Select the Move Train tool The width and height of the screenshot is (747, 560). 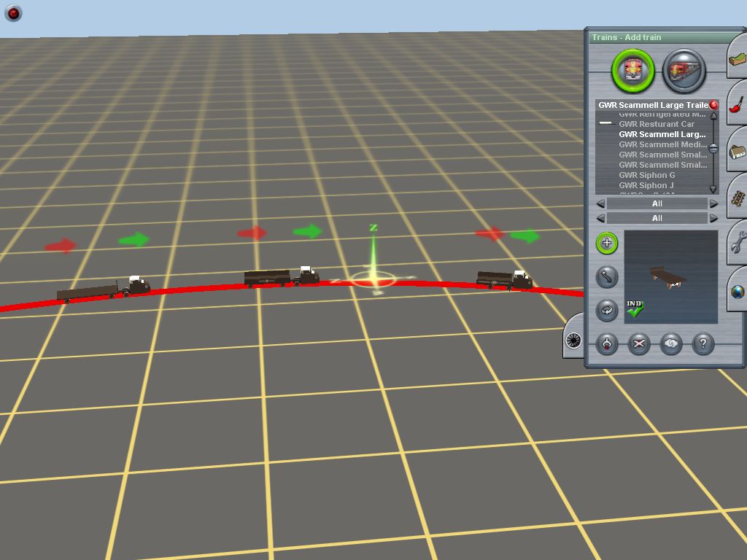coord(606,276)
